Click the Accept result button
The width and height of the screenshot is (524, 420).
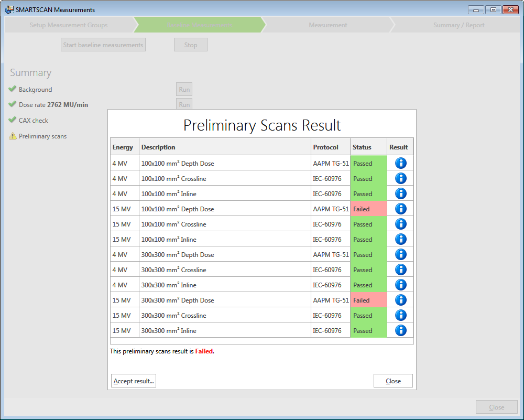click(x=133, y=381)
